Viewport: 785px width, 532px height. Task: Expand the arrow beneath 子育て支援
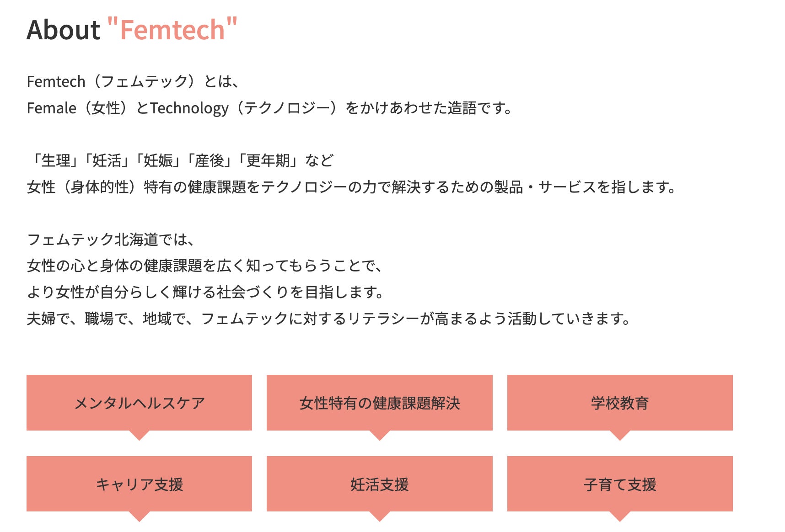(620, 516)
